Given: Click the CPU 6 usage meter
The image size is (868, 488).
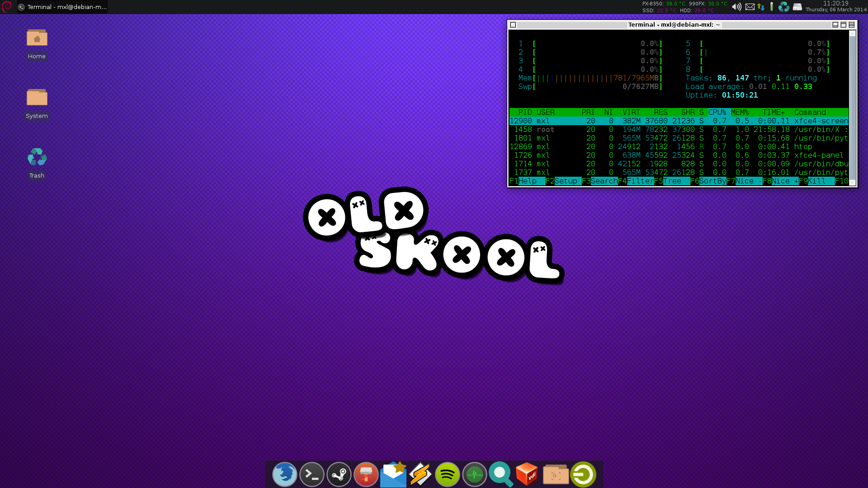Looking at the screenshot, I should pyautogui.click(x=758, y=52).
